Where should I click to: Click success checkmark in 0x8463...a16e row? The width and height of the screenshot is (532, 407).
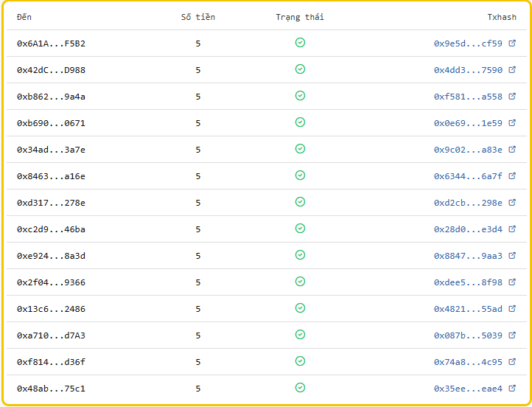pos(300,175)
